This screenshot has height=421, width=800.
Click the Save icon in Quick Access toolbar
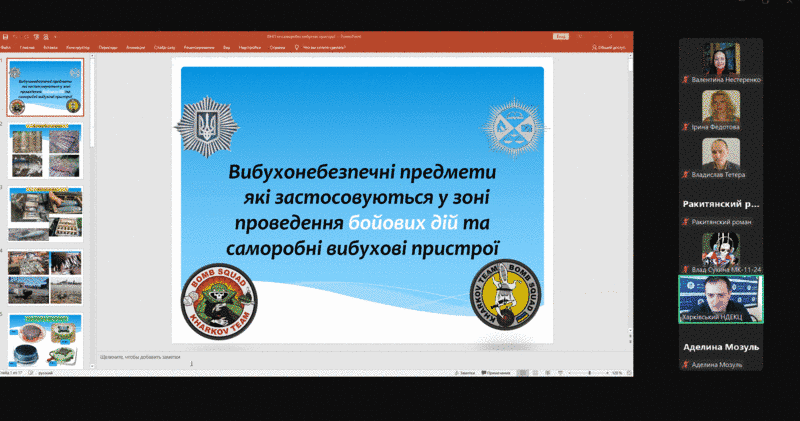pyautogui.click(x=5, y=37)
